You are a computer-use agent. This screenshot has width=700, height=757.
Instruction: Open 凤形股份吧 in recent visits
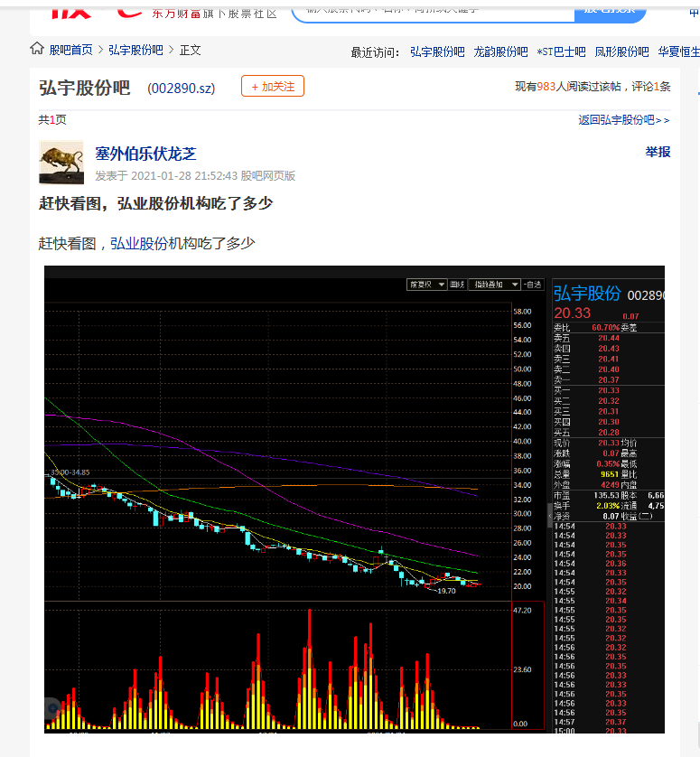point(621,51)
